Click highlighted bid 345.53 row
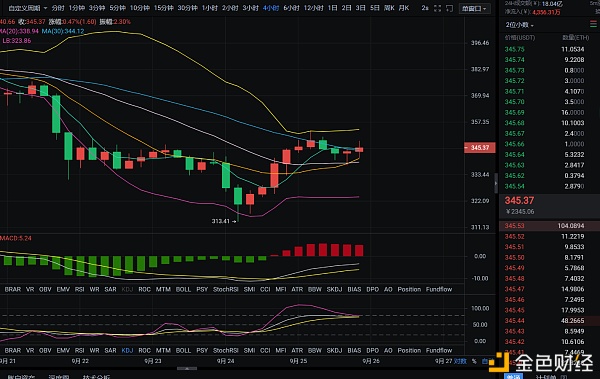Viewport: 600px width, 379px height. coord(549,226)
